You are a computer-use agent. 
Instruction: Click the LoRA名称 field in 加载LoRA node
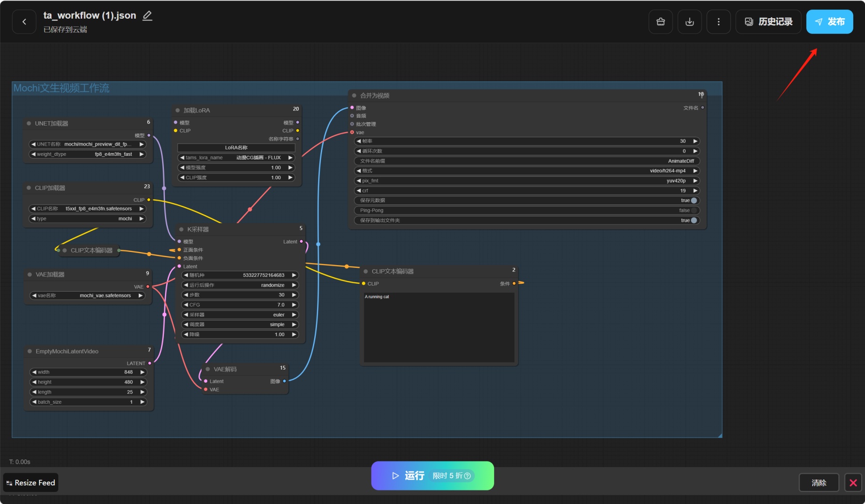coord(236,147)
